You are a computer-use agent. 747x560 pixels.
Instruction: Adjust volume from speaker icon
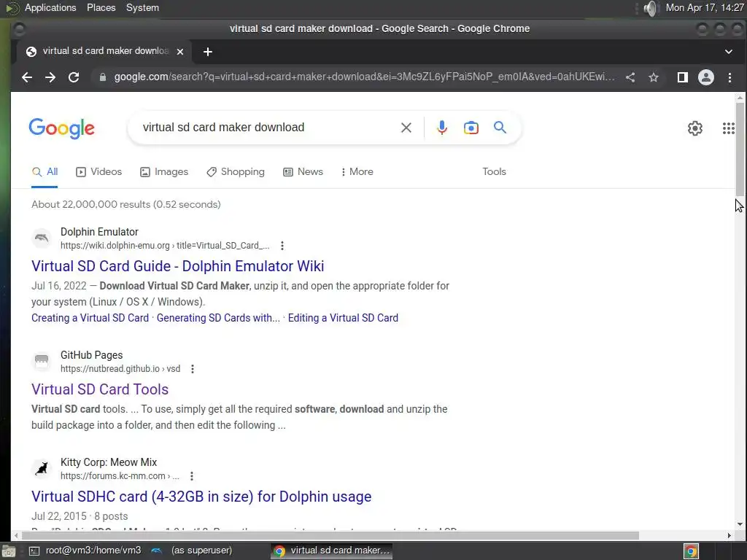650,8
